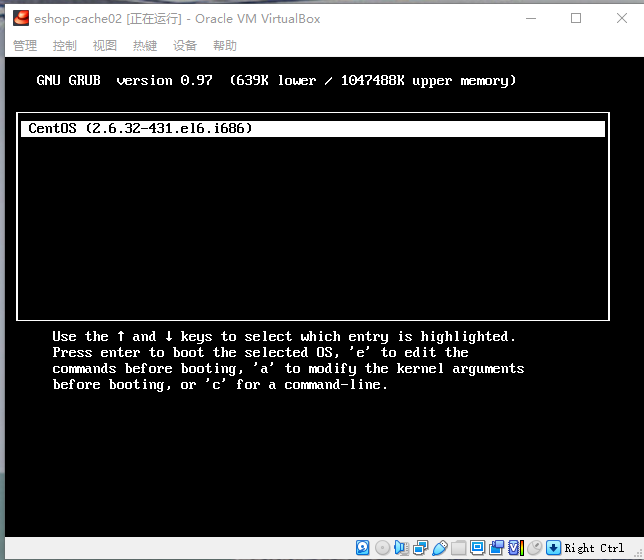Viewport: 644px width, 560px height.
Task: Click the display settings status icon
Action: pos(477,548)
